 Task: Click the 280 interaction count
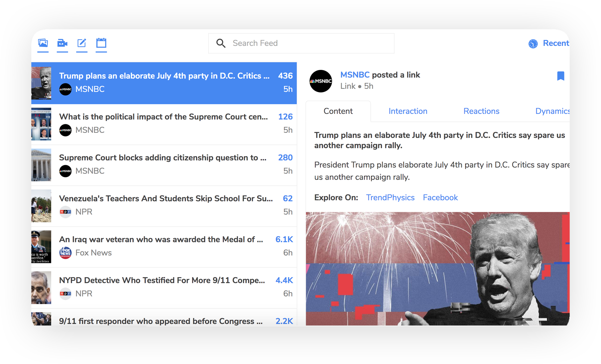(285, 158)
